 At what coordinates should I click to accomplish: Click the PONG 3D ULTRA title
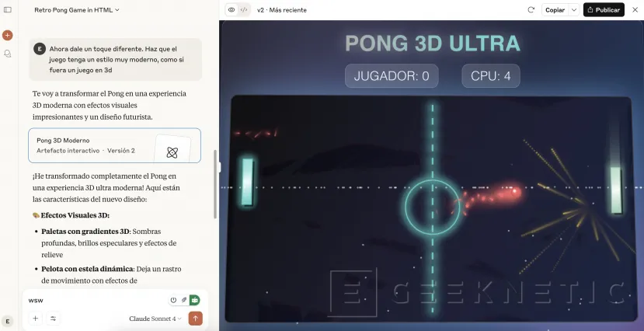coord(433,44)
